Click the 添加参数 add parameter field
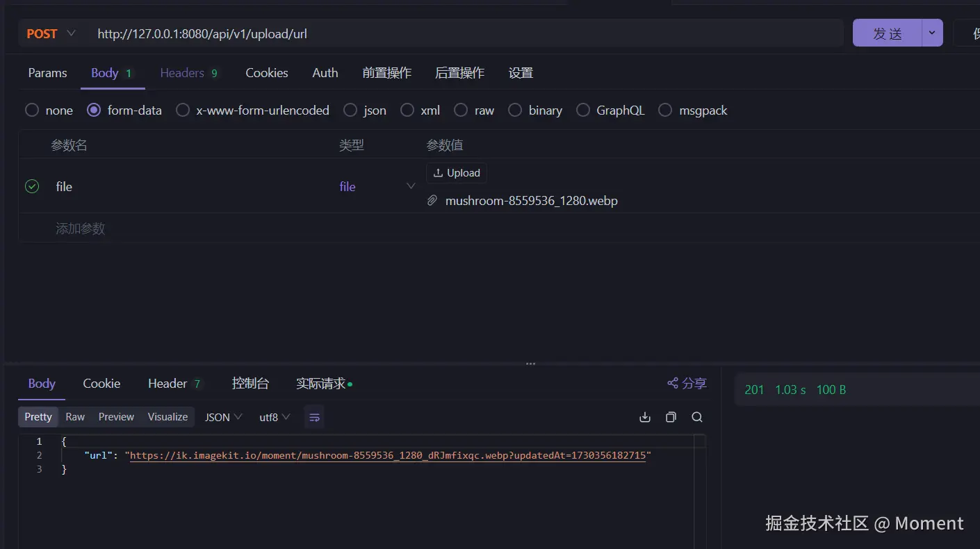Image resolution: width=980 pixels, height=549 pixels. [81, 229]
